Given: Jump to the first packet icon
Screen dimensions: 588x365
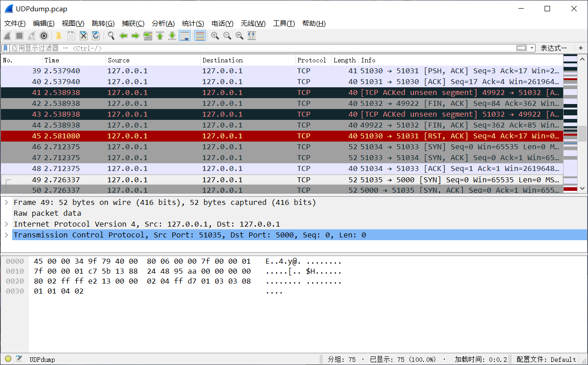Looking at the screenshot, I should click(x=160, y=36).
